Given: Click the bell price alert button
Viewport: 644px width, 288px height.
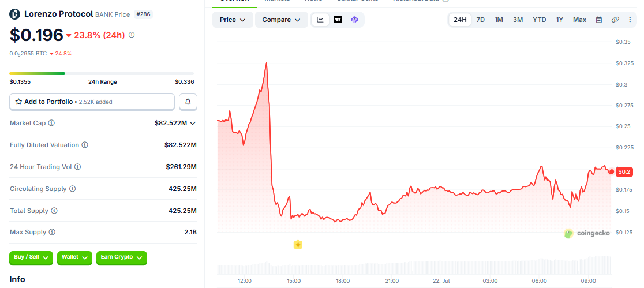Looking at the screenshot, I should tap(188, 102).
